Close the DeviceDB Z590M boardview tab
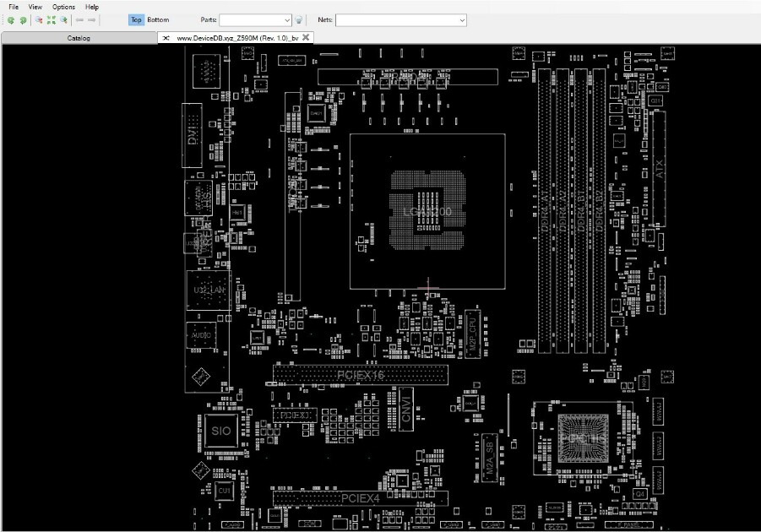This screenshot has width=761, height=532. (x=306, y=37)
